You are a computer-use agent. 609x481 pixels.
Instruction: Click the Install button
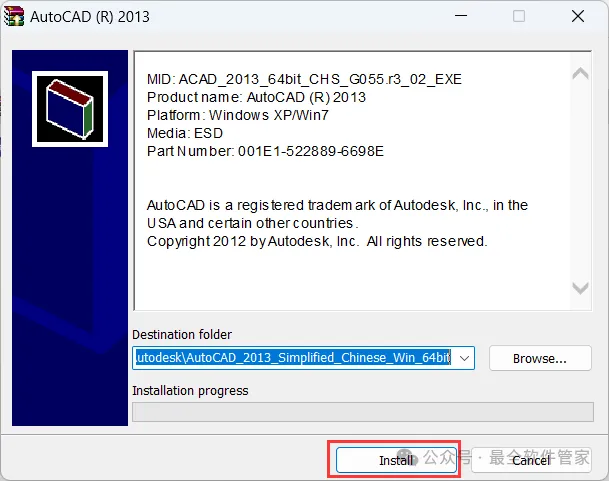tap(396, 460)
